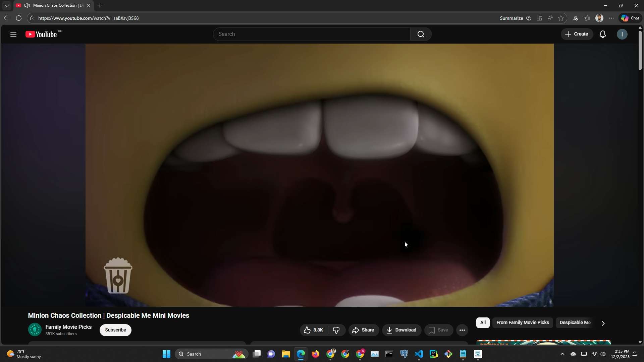Subscribe to Family Movie Picks
Screen dimensions: 644x362
tap(115, 330)
